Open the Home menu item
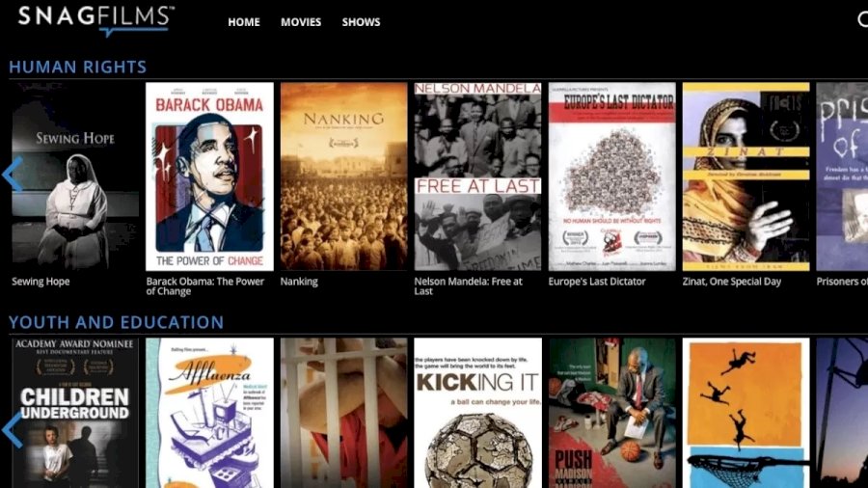Screen dimensions: 868x488 coord(244,22)
